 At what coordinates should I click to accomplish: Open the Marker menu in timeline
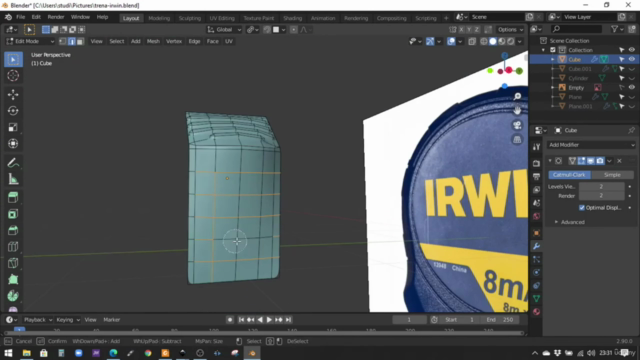tap(111, 320)
